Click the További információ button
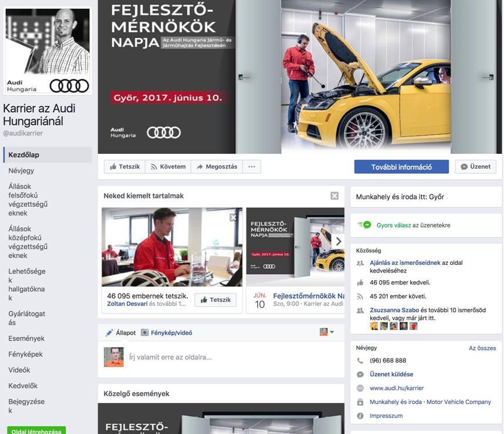 [x=401, y=167]
